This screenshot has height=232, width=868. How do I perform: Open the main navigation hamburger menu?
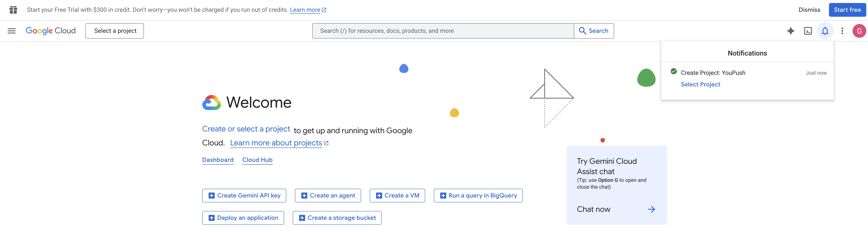click(x=11, y=31)
